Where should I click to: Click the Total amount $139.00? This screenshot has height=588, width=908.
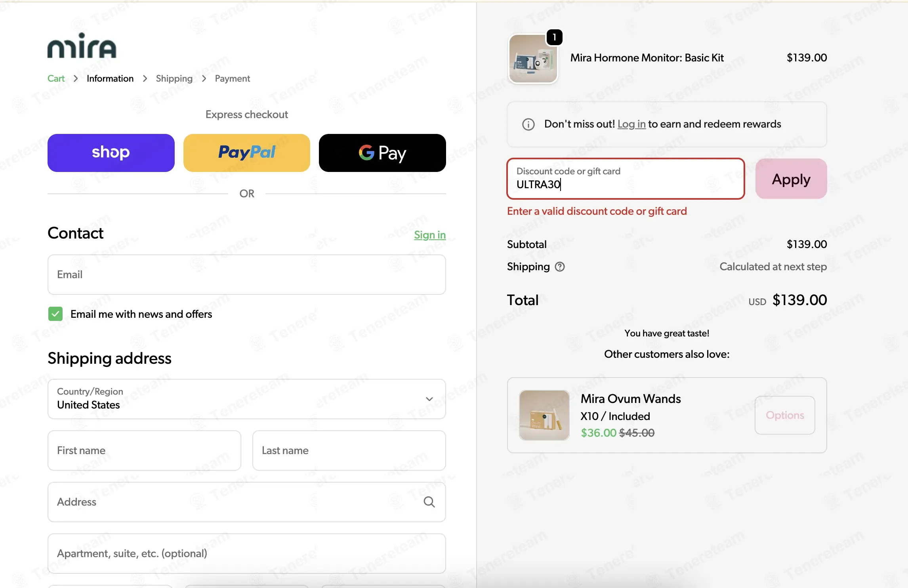coord(799,300)
